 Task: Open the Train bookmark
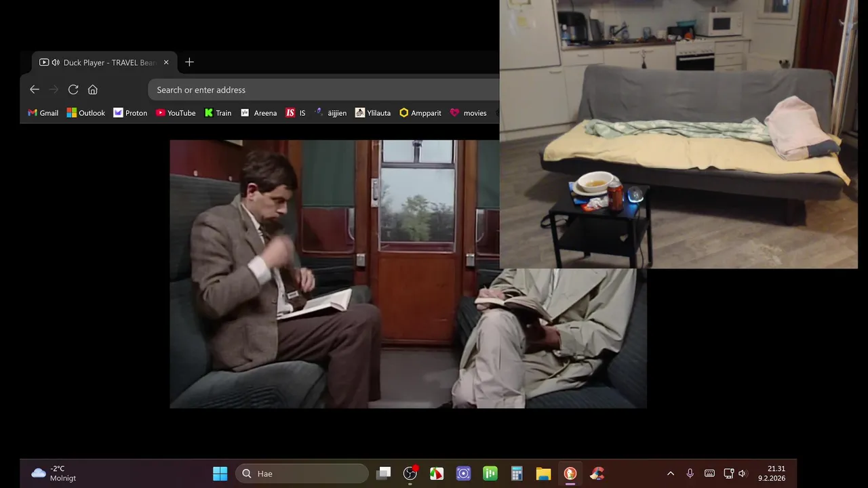point(218,113)
